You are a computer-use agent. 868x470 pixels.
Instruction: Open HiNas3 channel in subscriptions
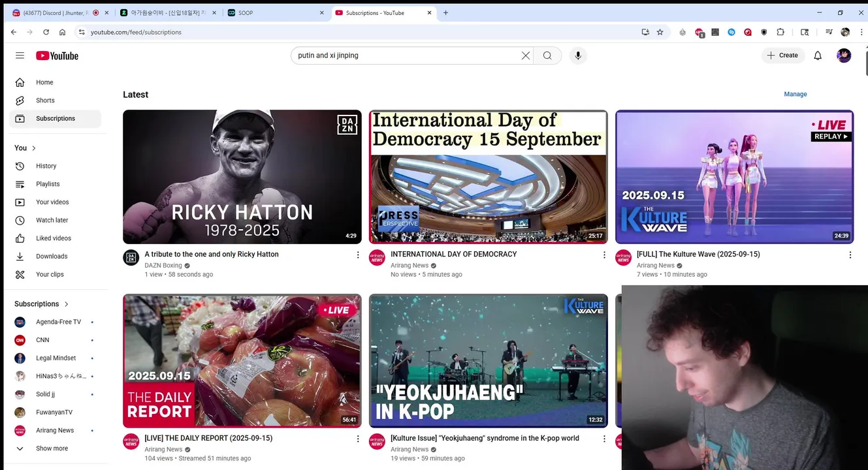[x=56, y=376]
